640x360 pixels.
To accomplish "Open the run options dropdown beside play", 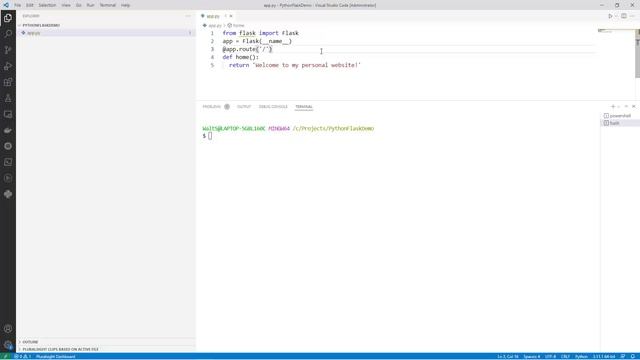I will click(x=616, y=16).
